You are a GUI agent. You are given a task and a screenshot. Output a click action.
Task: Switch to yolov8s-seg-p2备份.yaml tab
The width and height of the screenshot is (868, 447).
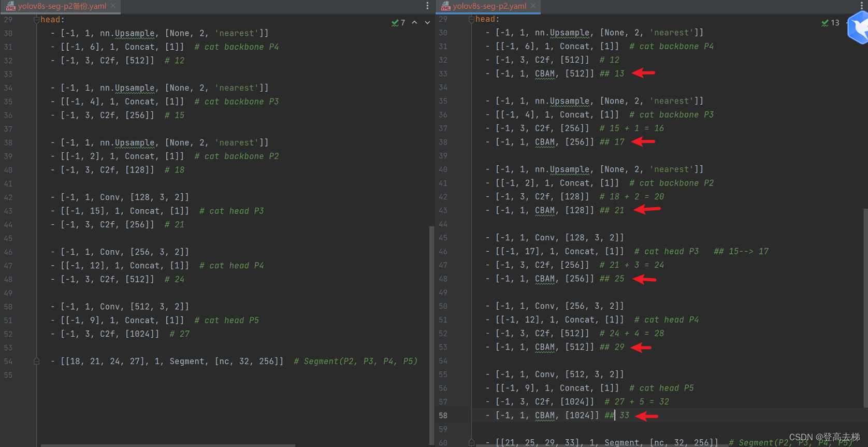point(61,6)
